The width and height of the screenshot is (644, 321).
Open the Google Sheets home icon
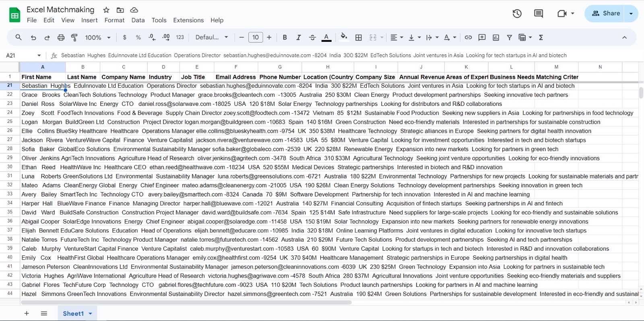click(x=15, y=15)
